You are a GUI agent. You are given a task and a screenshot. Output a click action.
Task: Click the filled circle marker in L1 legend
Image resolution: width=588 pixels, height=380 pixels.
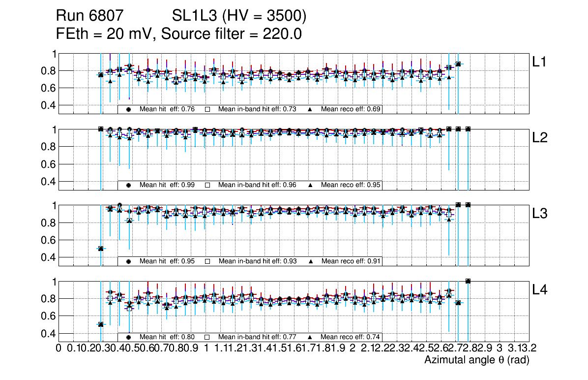tap(129, 109)
